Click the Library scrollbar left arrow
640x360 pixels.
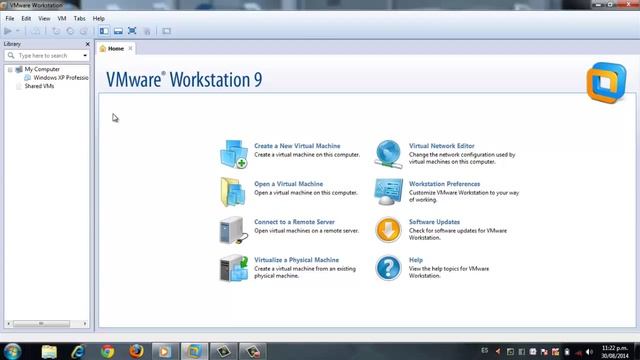9,324
